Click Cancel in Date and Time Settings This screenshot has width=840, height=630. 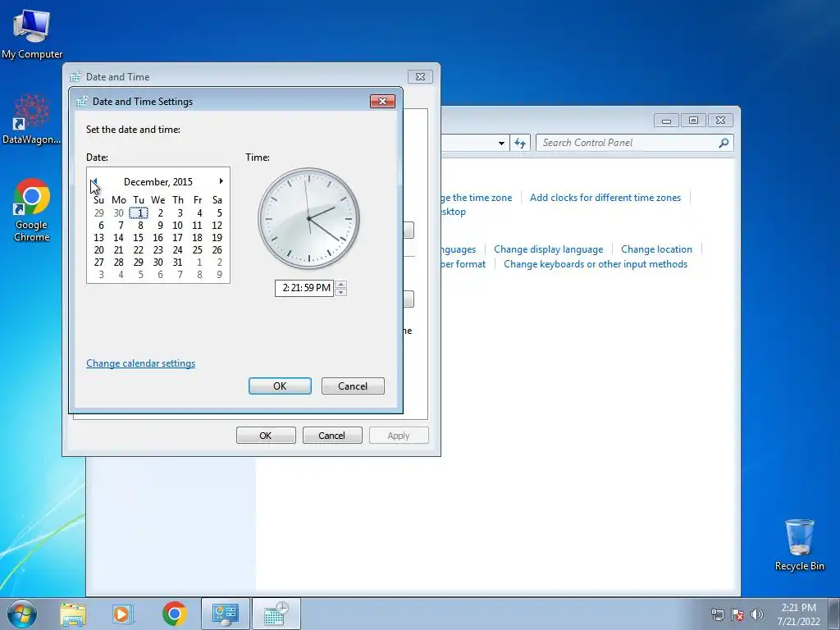tap(353, 386)
